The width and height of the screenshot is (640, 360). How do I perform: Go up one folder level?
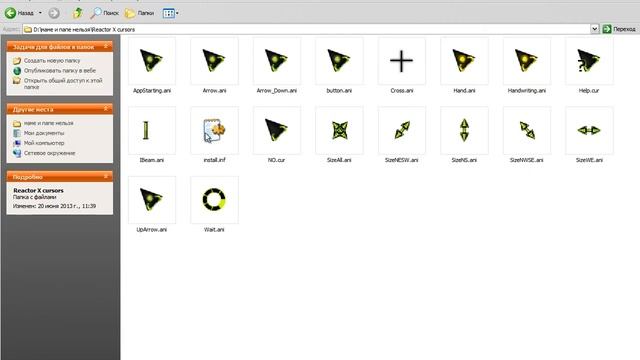(77, 13)
